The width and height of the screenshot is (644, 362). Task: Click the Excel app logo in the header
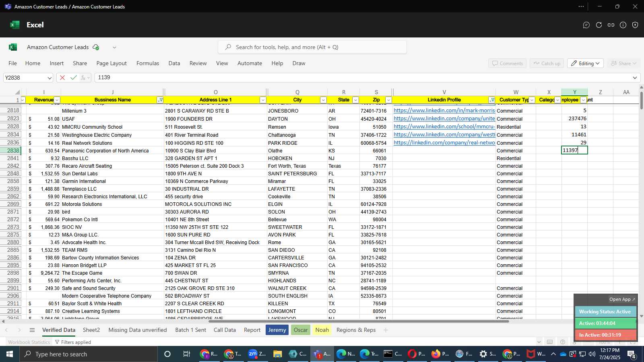tap(15, 25)
